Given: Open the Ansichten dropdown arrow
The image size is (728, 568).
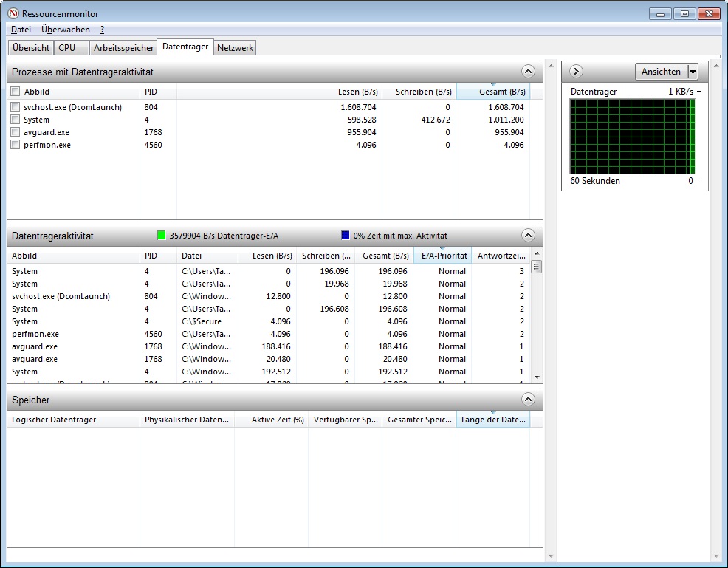Looking at the screenshot, I should (x=693, y=72).
